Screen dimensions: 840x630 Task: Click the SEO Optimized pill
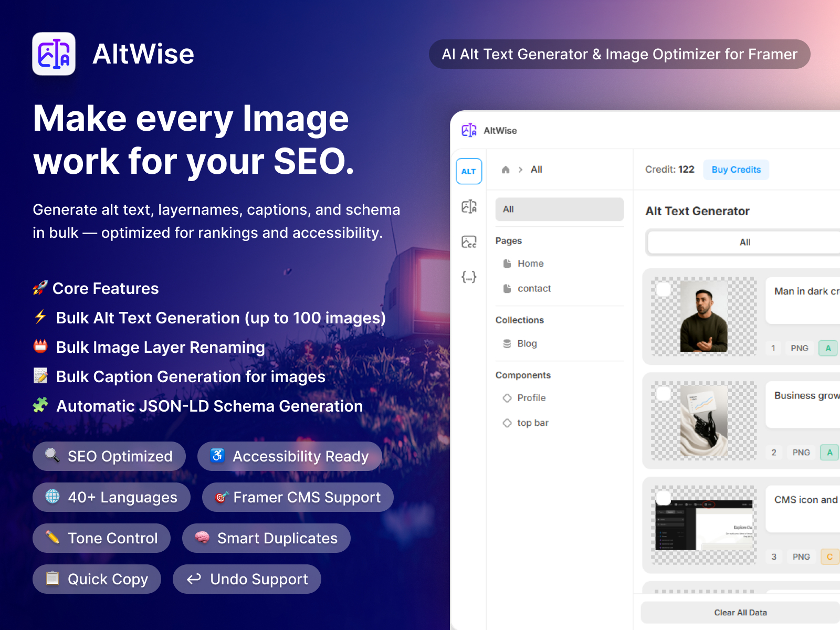pos(109,456)
